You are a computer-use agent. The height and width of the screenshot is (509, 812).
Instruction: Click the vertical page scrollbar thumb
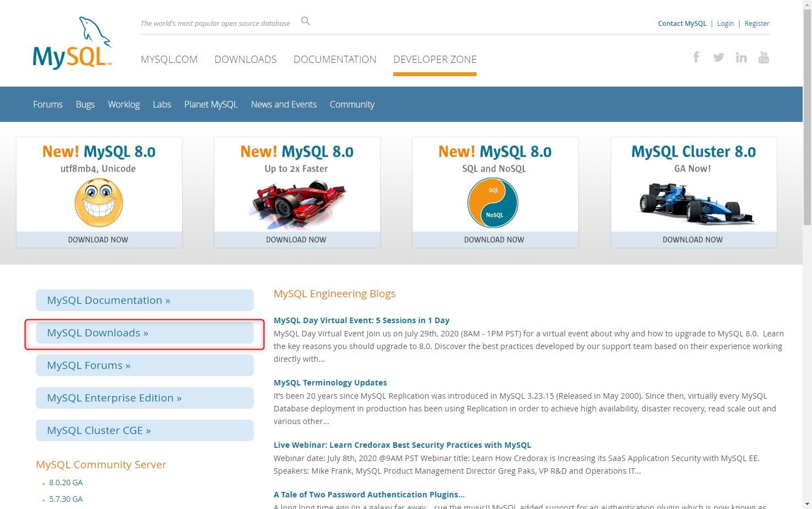point(807,116)
